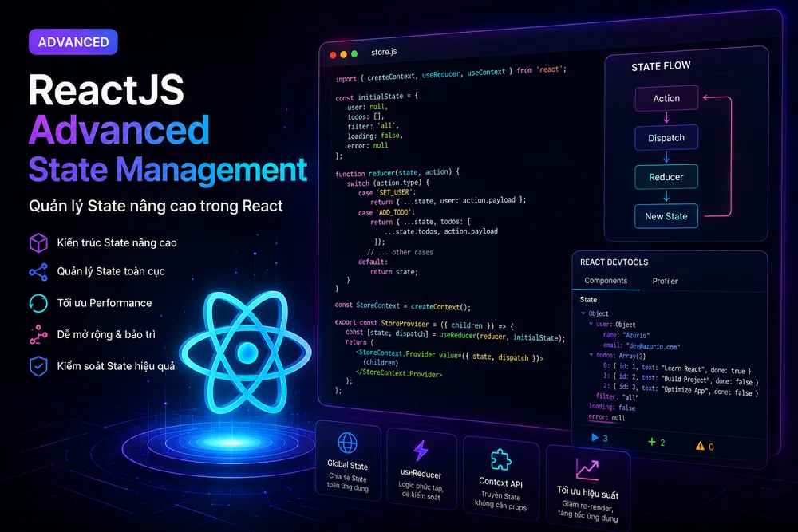Click the cube icon beside Kiến trúc State
This screenshot has width=798, height=532.
coord(38,242)
